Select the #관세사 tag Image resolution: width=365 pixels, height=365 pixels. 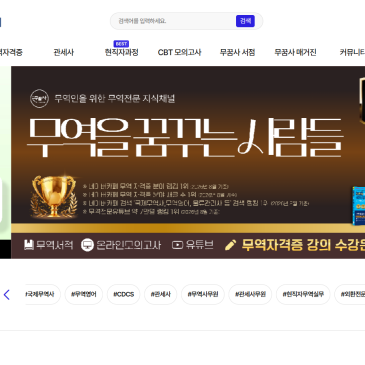tap(161, 294)
